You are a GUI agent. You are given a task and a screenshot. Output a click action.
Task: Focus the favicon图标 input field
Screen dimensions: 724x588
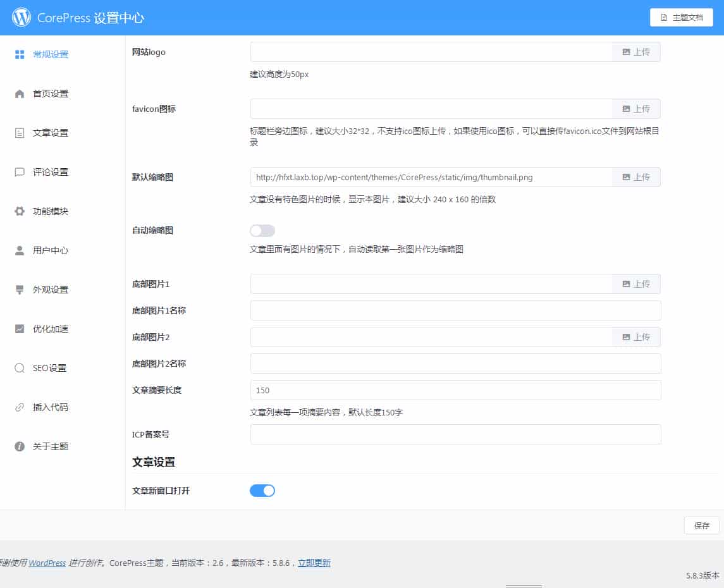(431, 109)
